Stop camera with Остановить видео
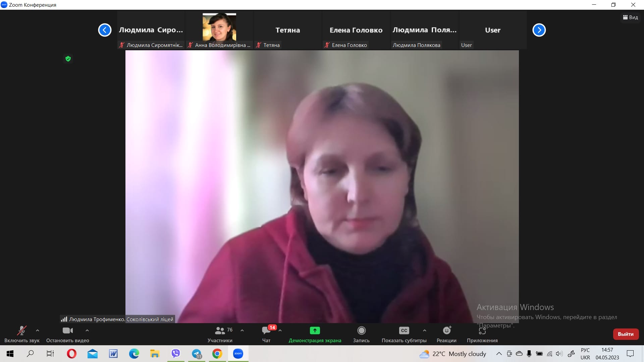Viewport: 644px width, 362px height. [x=68, y=335]
